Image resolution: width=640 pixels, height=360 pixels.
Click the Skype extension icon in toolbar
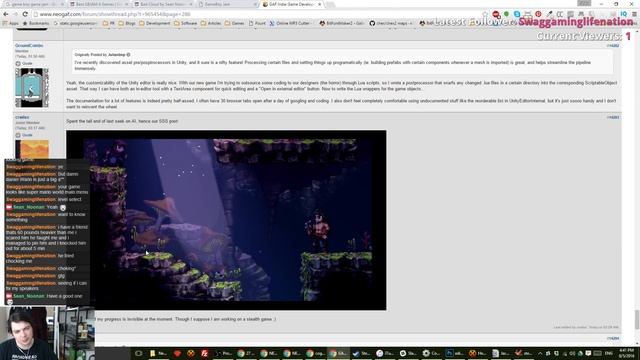point(517,14)
